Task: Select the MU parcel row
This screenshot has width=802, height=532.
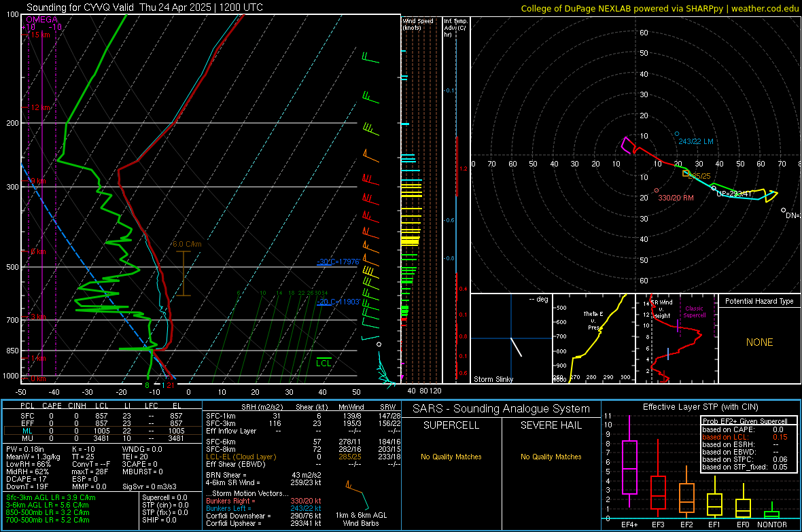Action: pyautogui.click(x=102, y=438)
